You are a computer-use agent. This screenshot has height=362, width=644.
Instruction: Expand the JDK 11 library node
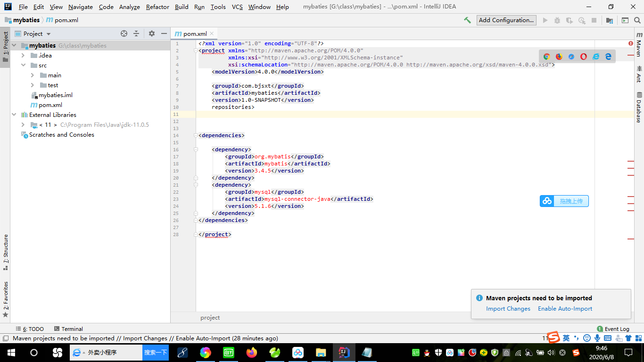[x=23, y=125]
